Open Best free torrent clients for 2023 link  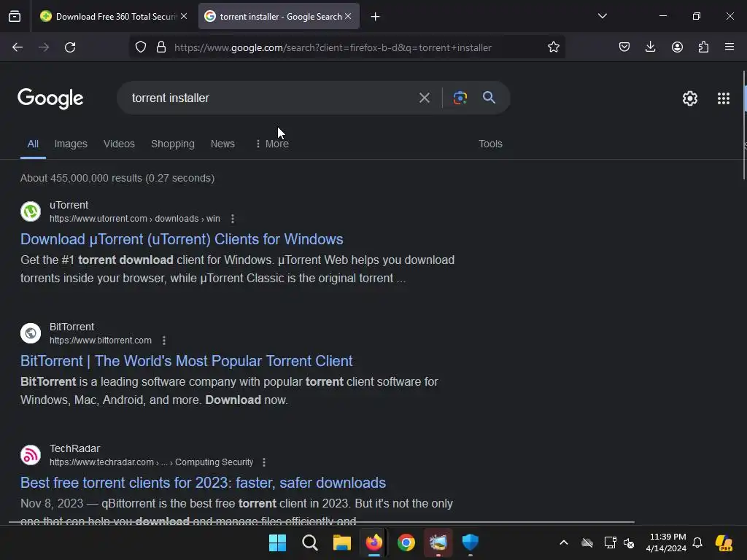pos(203,483)
